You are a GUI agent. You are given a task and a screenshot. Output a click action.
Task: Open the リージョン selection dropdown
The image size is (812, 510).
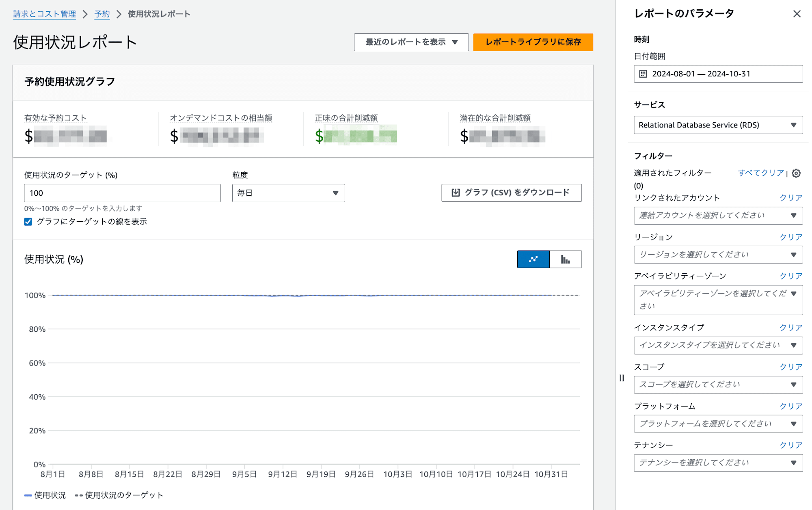(718, 255)
